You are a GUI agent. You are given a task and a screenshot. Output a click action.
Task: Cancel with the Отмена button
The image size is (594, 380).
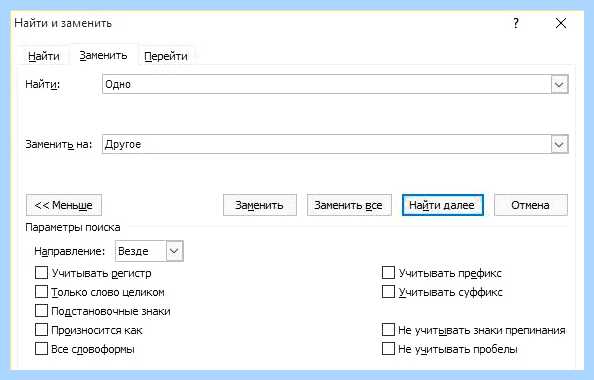click(531, 205)
